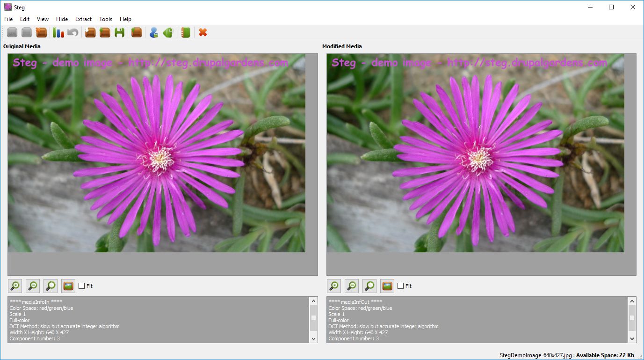Click the Steg app icon in title bar
The width and height of the screenshot is (644, 360).
point(7,7)
